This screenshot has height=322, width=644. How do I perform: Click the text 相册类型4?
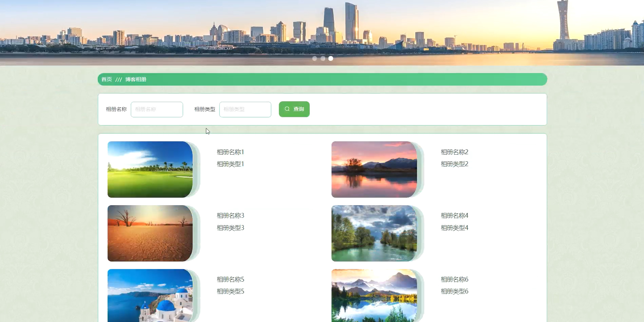coord(454,228)
